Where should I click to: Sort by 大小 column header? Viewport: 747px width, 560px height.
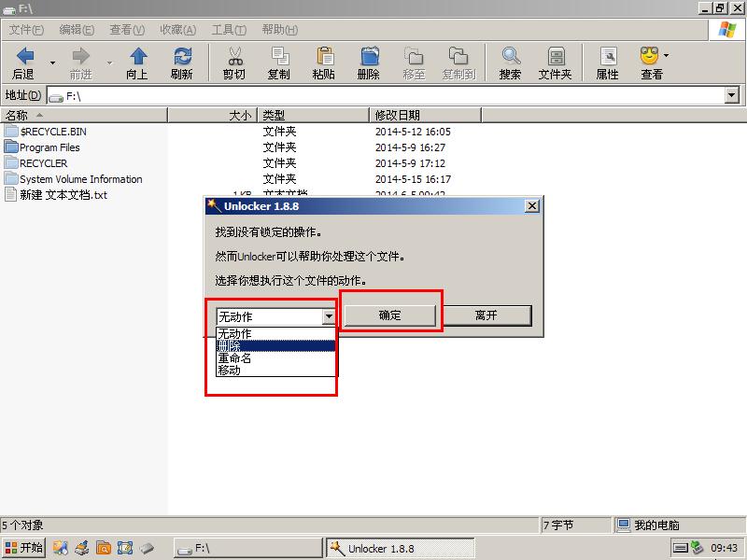coord(213,115)
